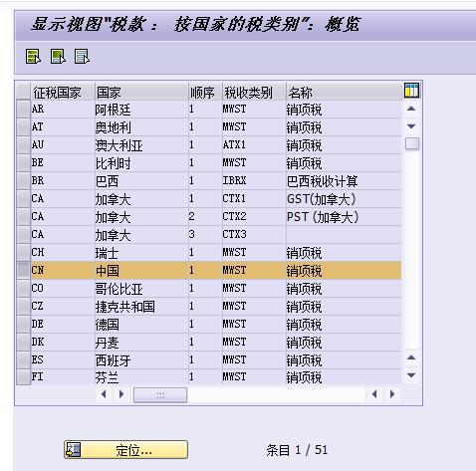Click the horizontal scrollbar thumb

160,395
